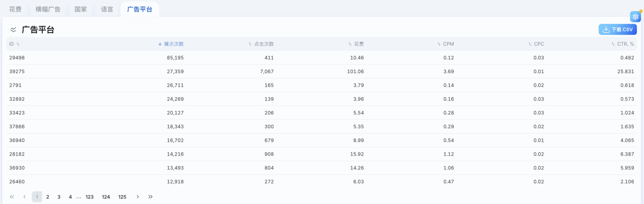Click the 展示次数 header label
This screenshot has height=204, width=644.
[x=174, y=44]
